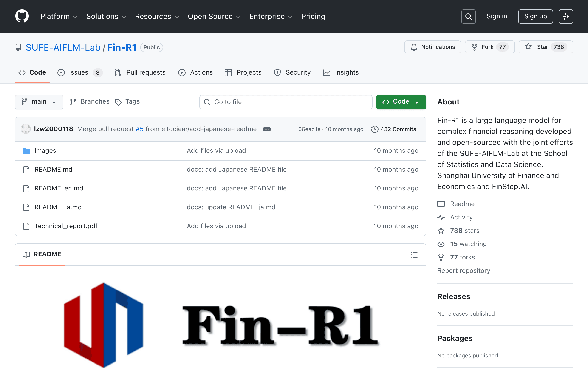Switch to Code tab

tap(32, 72)
